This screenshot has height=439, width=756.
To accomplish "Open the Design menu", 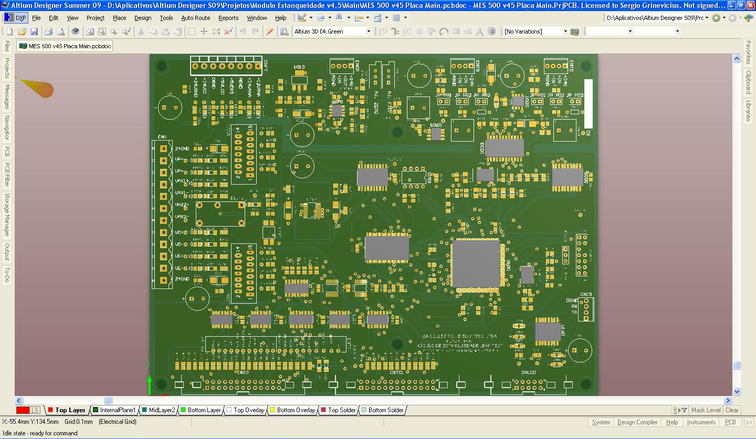I will pyautogui.click(x=143, y=18).
